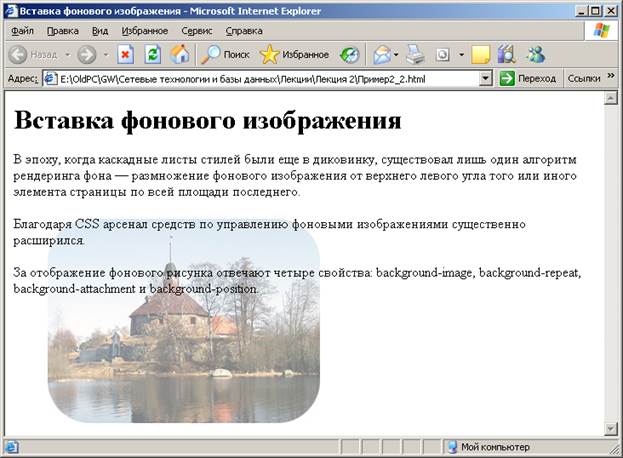Viewport: 623px width, 458px height.
Task: Click the page icon in address bar
Action: [50, 79]
